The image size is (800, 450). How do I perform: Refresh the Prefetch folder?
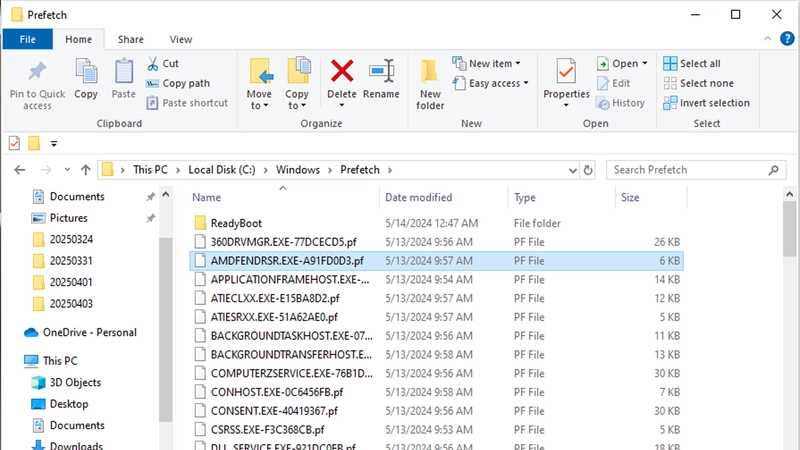[588, 170]
